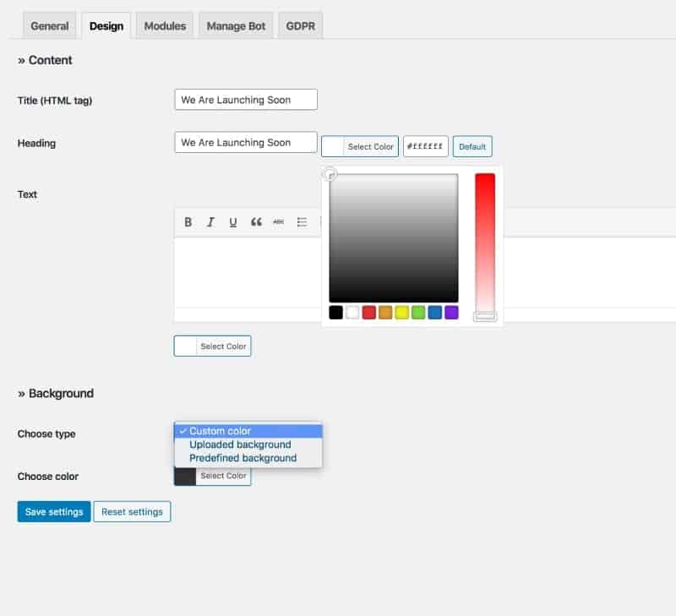Screen dimensions: 676x616
Task: Toggle bold formatting in text editor
Action: tap(188, 222)
